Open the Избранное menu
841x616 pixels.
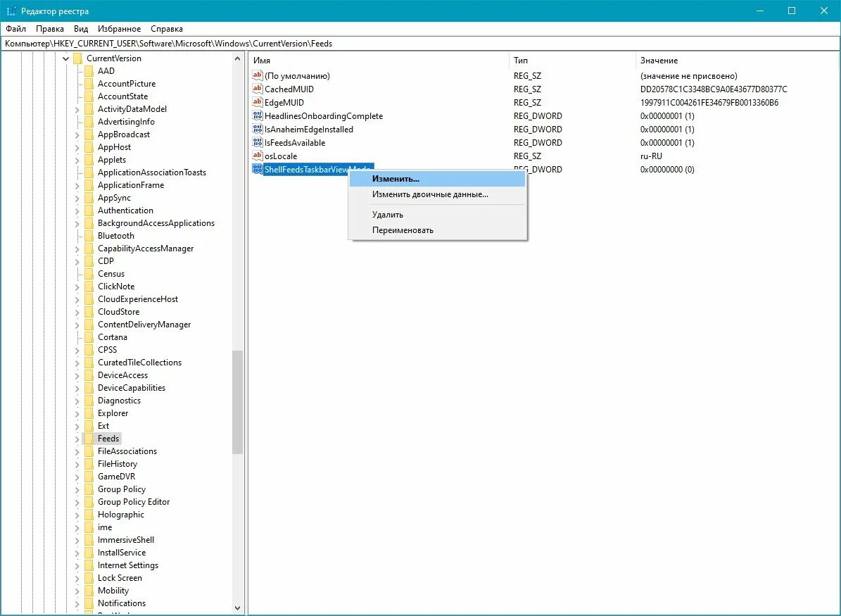[119, 28]
